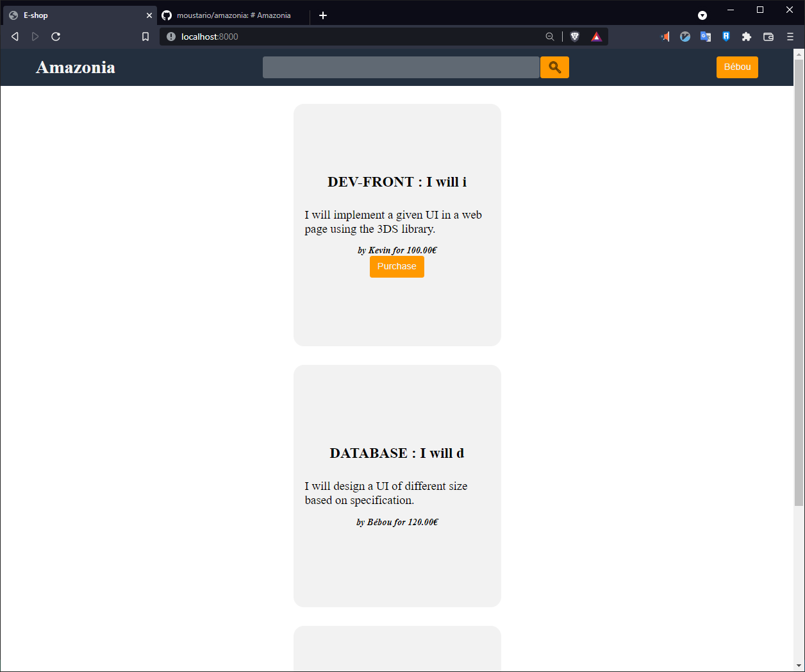Click the blue shield extension icon

726,37
